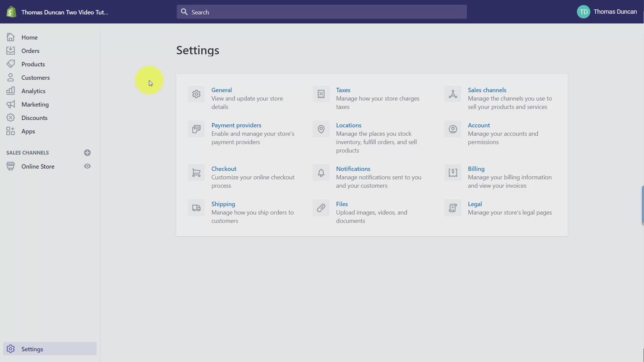Click the Files paperclip icon tile
Viewport: 644px width, 362px height.
click(x=321, y=208)
